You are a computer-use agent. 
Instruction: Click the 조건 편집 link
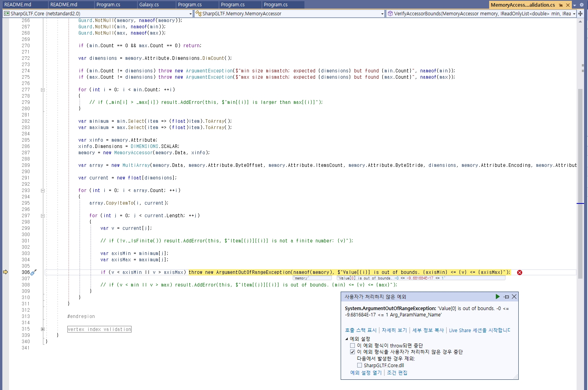pos(397,373)
